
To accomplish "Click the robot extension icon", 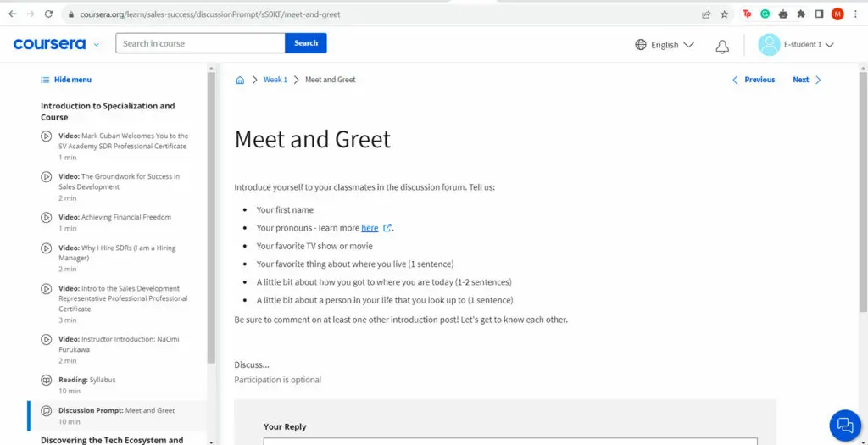I will 783,14.
